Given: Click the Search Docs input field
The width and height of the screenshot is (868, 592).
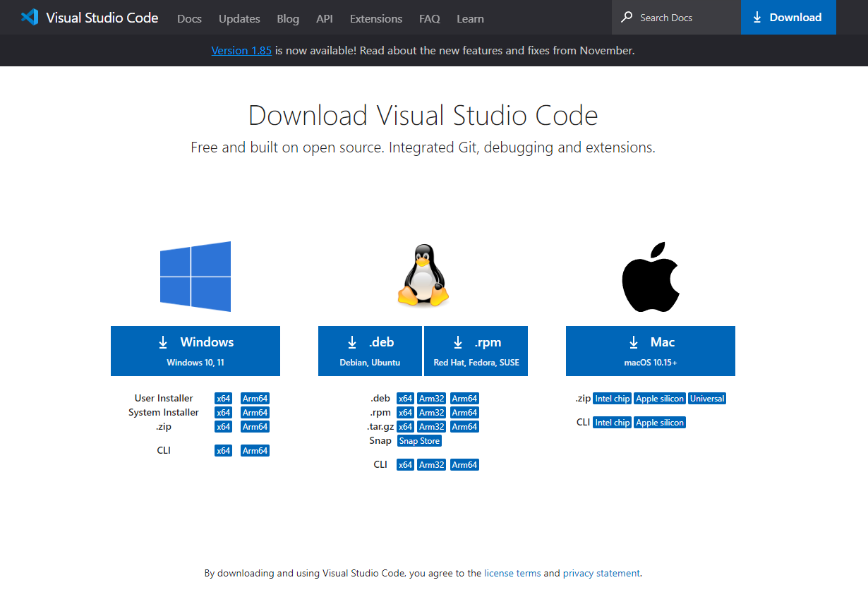Looking at the screenshot, I should click(x=676, y=18).
